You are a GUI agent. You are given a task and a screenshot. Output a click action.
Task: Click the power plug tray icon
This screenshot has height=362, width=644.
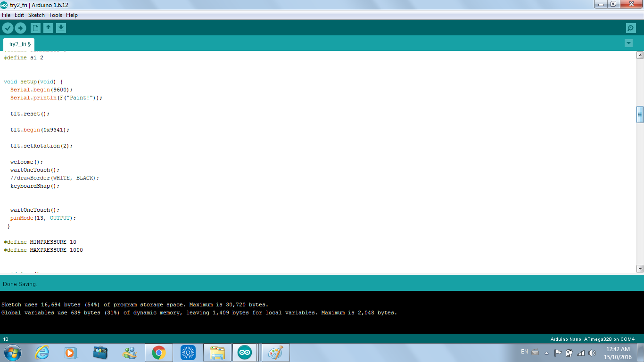tap(569, 353)
